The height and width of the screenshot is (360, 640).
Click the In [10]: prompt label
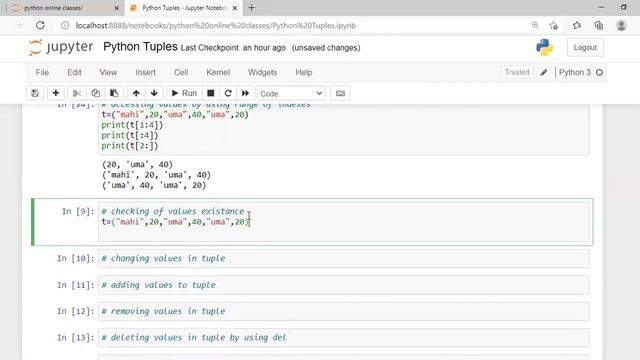click(76, 258)
